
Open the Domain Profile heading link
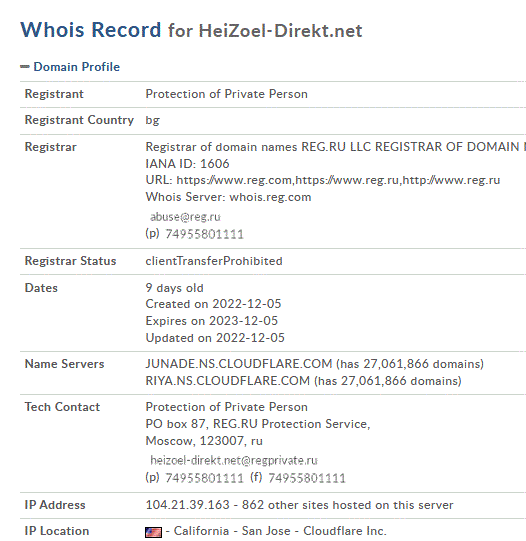pos(76,67)
